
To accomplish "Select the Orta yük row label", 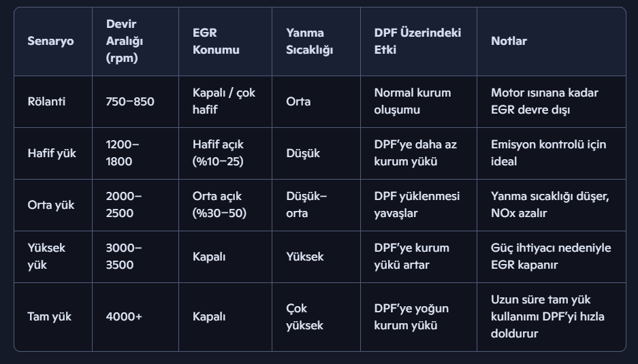I will 50,205.
